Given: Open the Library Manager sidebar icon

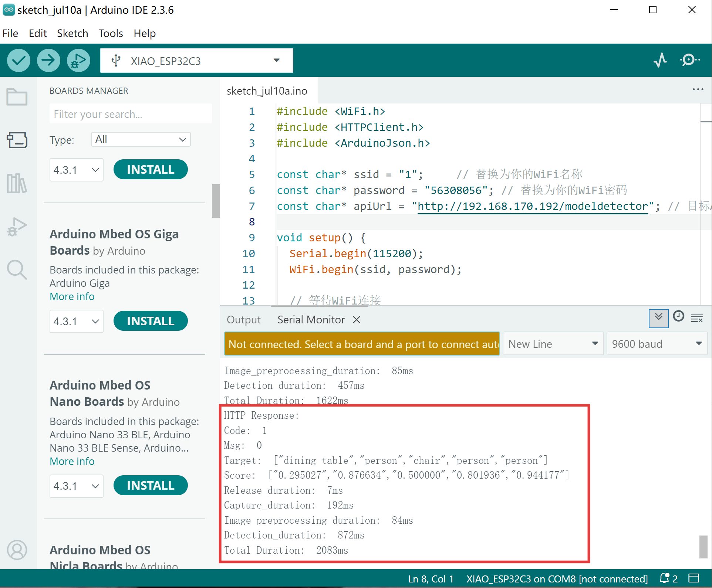Looking at the screenshot, I should click(x=17, y=183).
